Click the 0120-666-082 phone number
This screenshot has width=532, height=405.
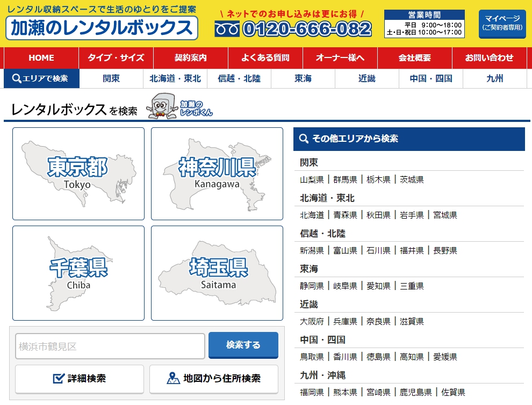pyautogui.click(x=307, y=29)
